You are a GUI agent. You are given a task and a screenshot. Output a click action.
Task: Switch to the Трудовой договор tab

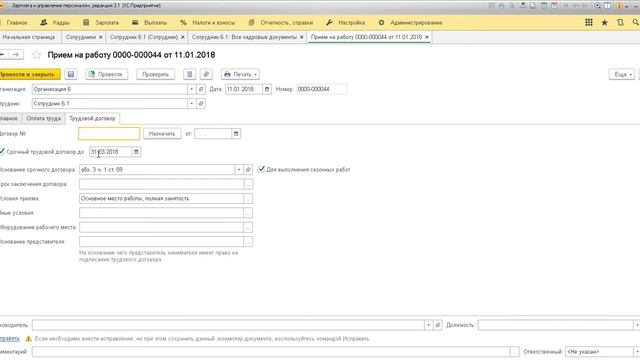tap(92, 118)
